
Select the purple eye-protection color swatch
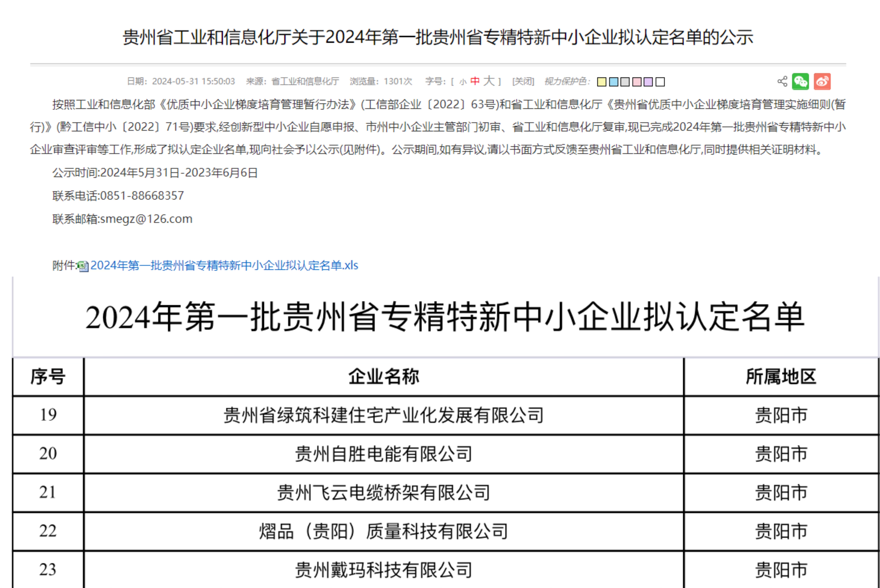point(648,82)
